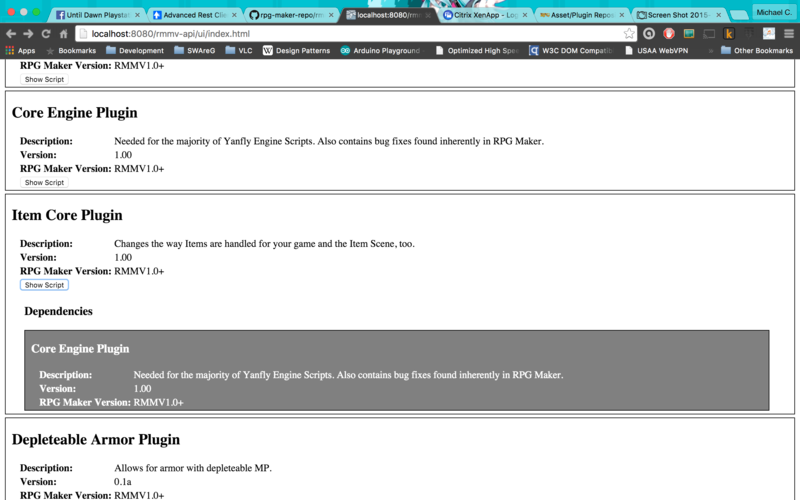This screenshot has width=800, height=500.
Task: Go back using the browser back arrow
Action: [11, 33]
